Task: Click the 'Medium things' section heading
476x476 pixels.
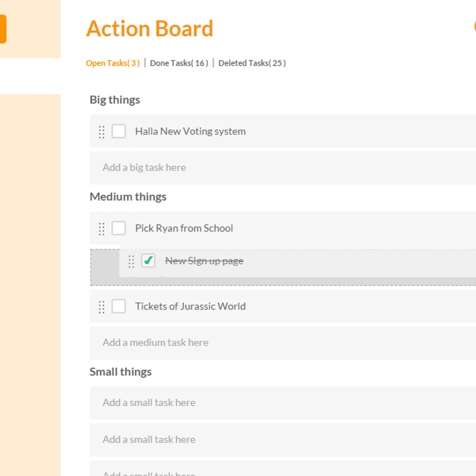Action: (128, 197)
